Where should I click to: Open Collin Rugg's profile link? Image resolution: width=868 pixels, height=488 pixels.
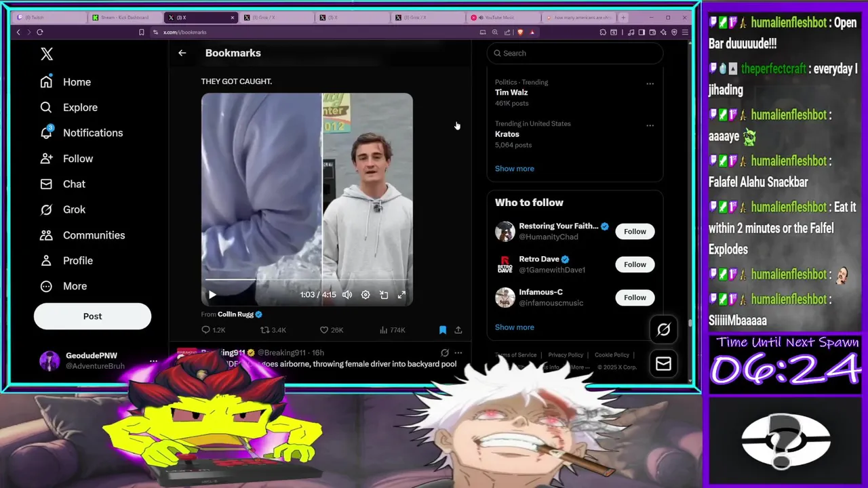coord(235,314)
